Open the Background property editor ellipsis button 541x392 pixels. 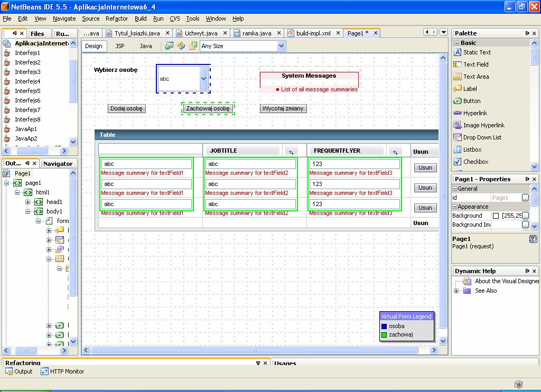525,216
